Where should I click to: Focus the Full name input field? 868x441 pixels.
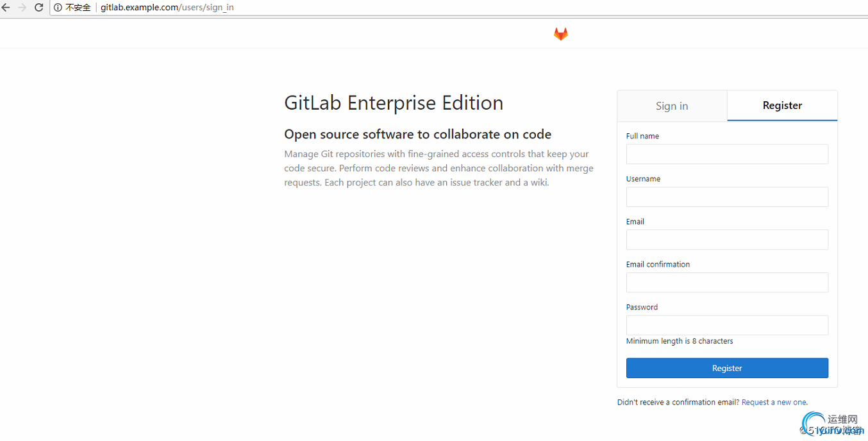[727, 154]
